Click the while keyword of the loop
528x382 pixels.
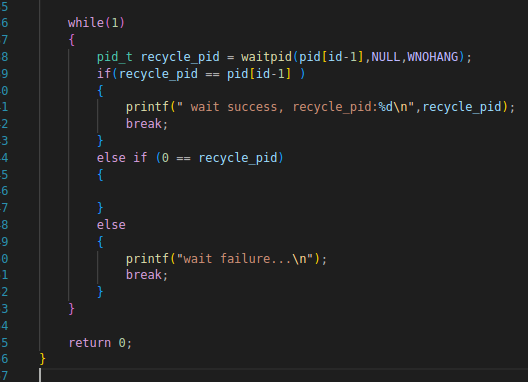click(x=86, y=23)
